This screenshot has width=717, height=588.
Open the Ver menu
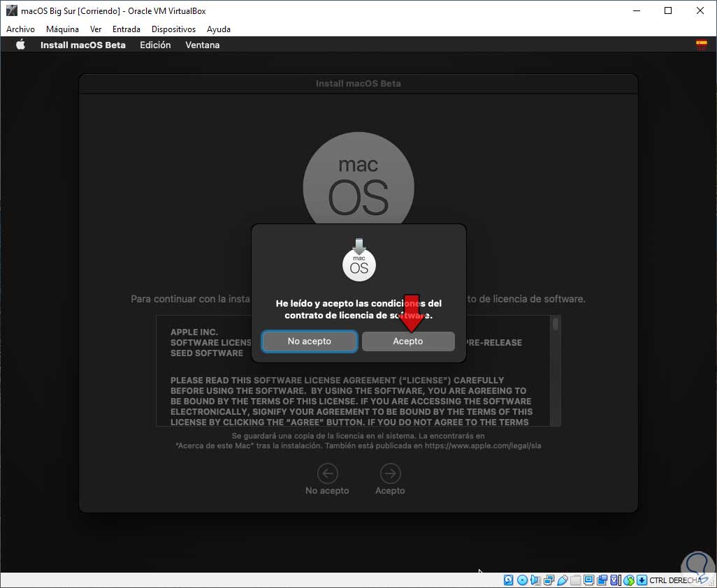pos(96,29)
